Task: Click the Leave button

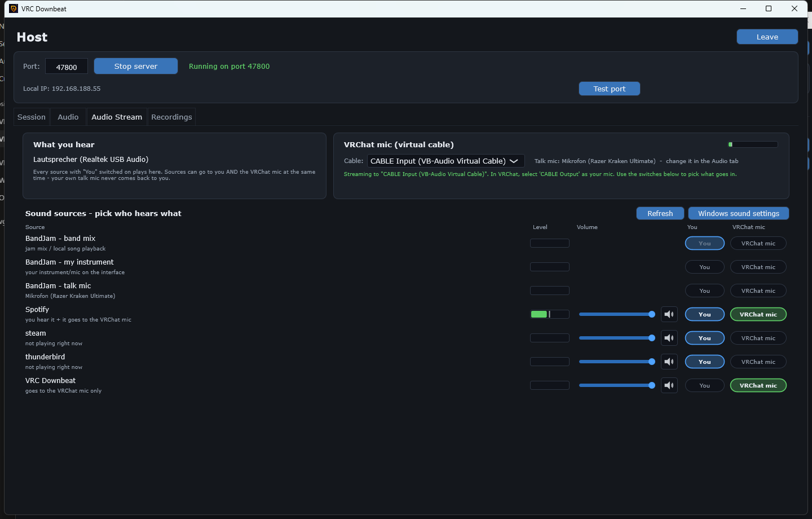Action: [x=767, y=37]
